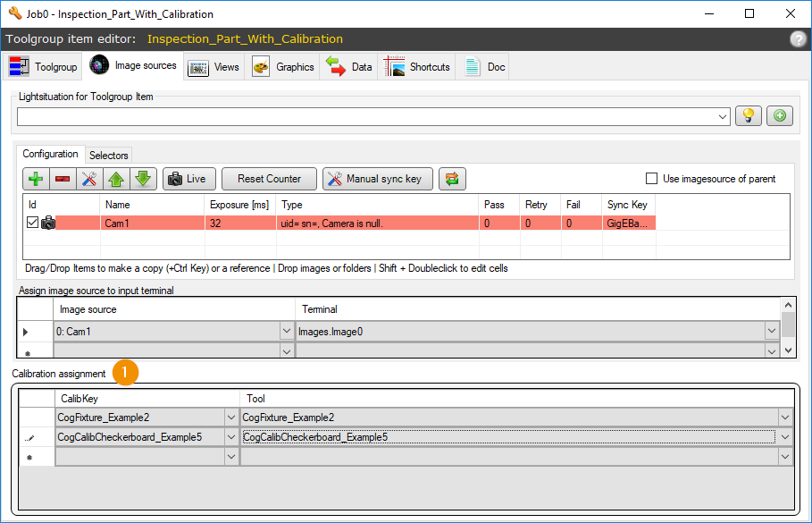The width and height of the screenshot is (812, 523).
Task: Uncheck the Cam1 row Id checkbox
Action: (x=32, y=223)
